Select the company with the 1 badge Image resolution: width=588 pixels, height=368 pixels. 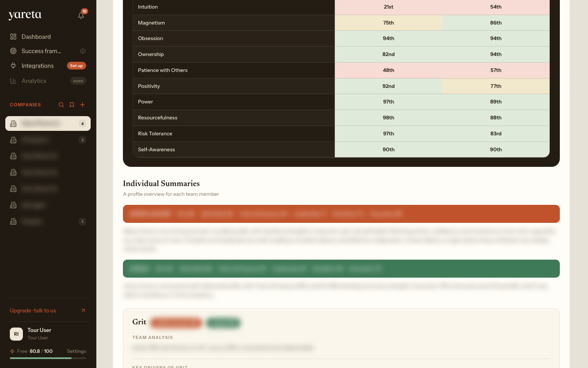[48, 222]
